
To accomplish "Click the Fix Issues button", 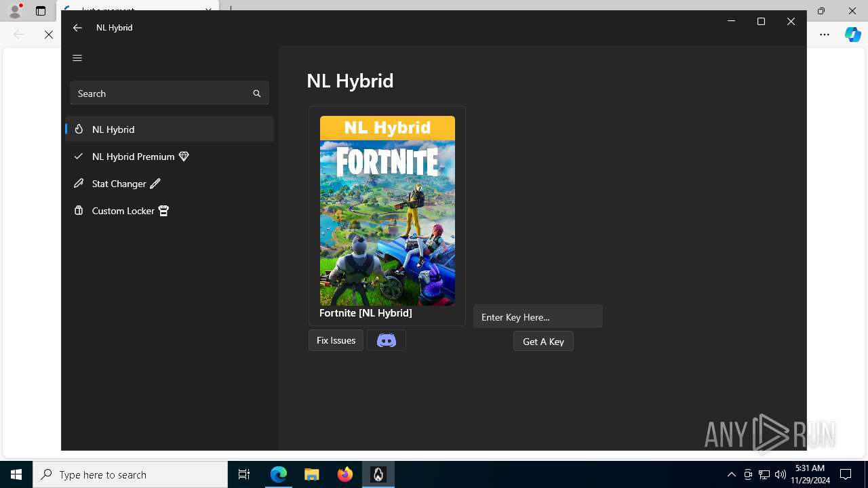I will (x=336, y=340).
